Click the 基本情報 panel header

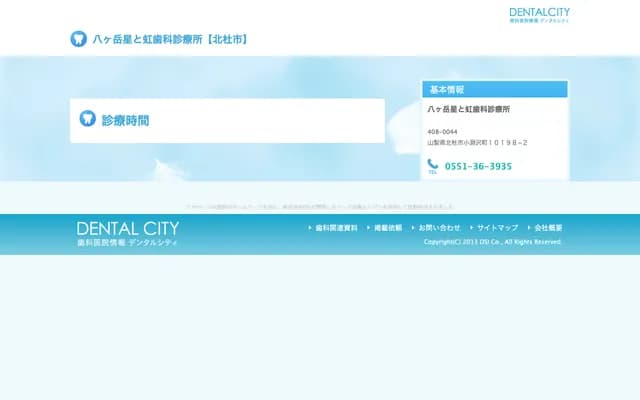point(495,89)
